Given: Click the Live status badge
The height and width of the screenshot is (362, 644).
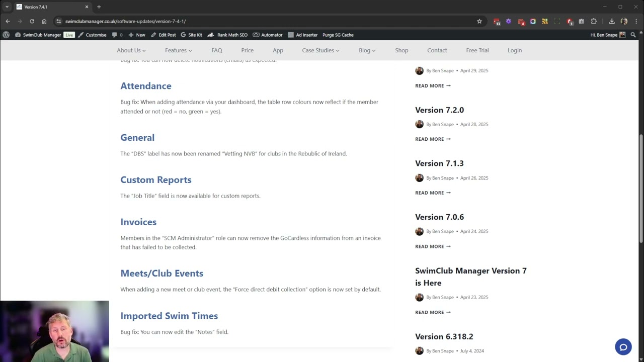Looking at the screenshot, I should pos(69,35).
